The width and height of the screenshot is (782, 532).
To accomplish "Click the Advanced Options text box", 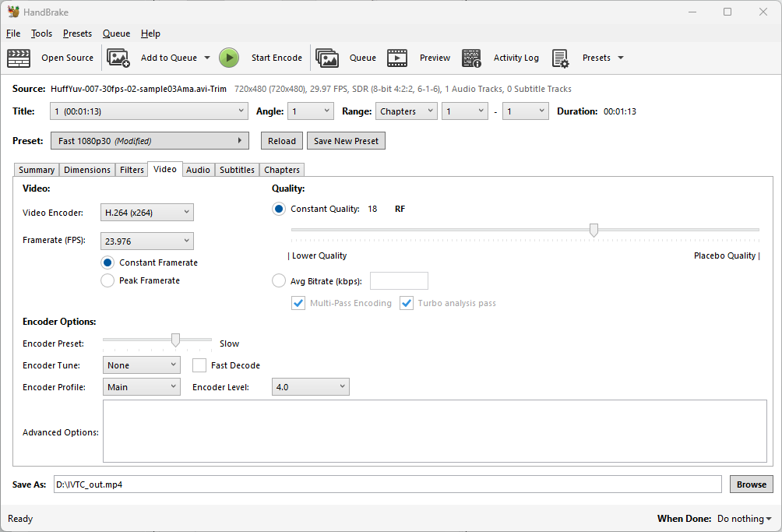I will coord(435,432).
